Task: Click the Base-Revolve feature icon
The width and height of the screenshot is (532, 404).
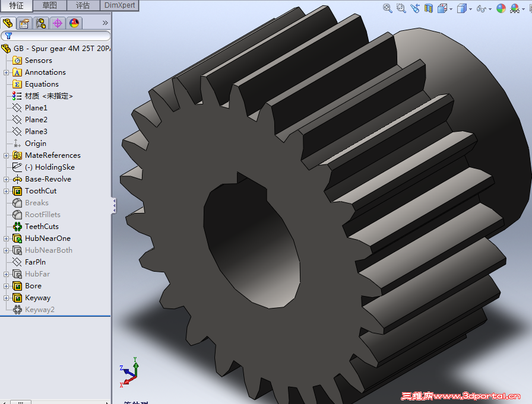Action: (17, 179)
